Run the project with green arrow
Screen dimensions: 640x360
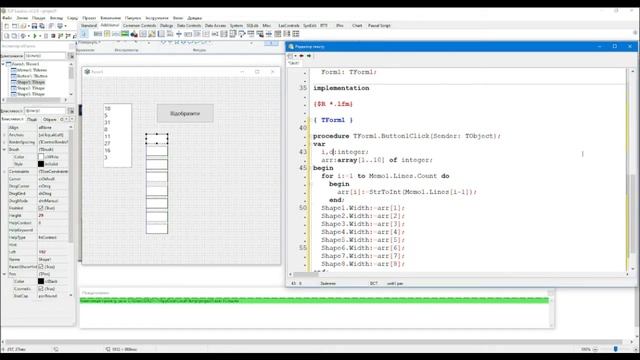[35, 36]
